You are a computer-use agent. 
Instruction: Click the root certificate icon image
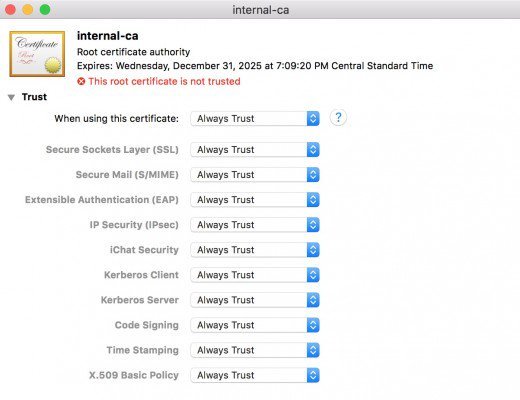(37, 54)
